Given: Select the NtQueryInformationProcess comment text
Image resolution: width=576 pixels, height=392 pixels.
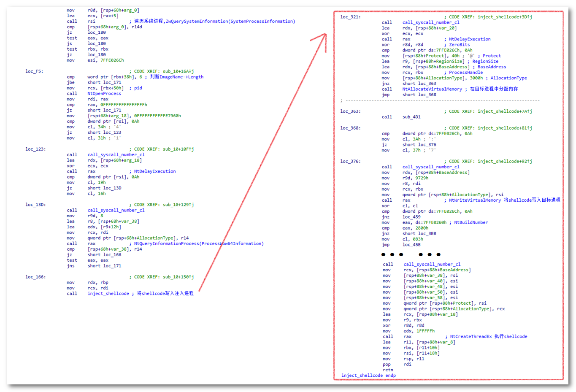Looking at the screenshot, I should (x=198, y=243).
